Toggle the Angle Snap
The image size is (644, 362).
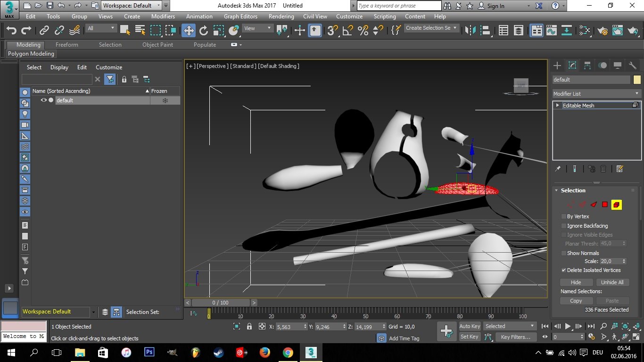(348, 31)
